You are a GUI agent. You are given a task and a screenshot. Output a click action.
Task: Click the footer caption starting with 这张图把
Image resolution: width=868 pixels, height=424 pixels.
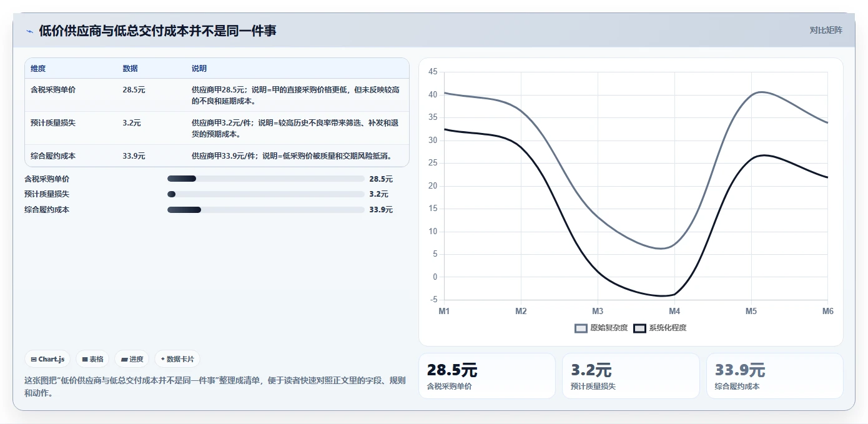point(215,387)
